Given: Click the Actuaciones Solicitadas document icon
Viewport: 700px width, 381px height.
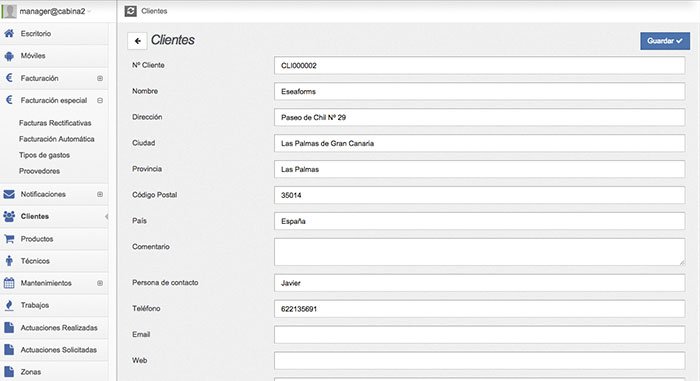Looking at the screenshot, I should click(9, 349).
